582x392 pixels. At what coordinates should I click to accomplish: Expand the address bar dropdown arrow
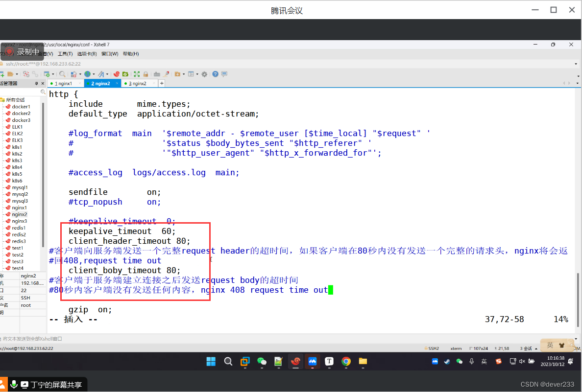tap(576, 64)
